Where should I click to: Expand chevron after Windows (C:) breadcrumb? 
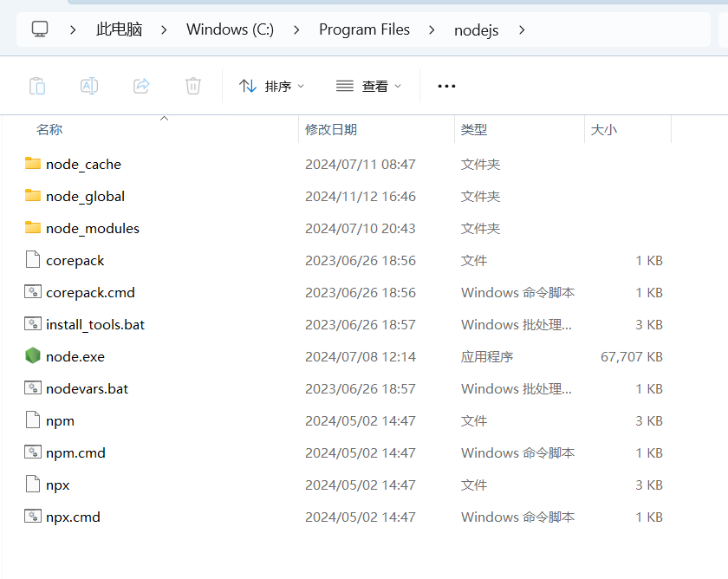tap(296, 30)
